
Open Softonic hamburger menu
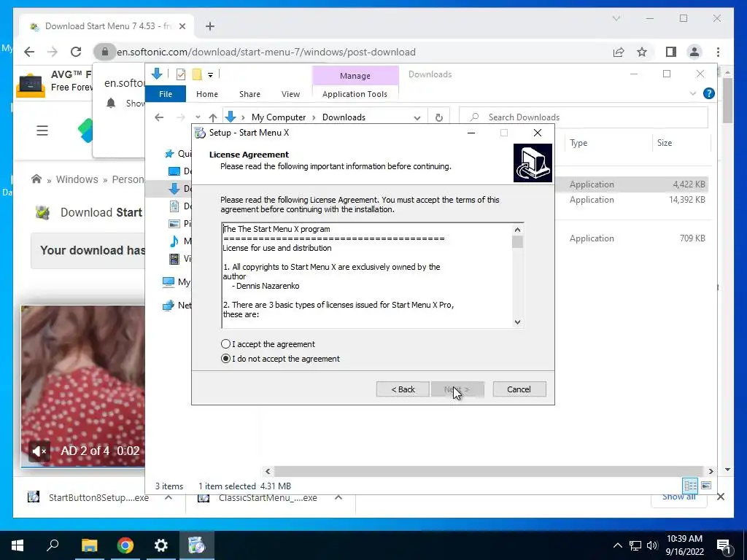[42, 131]
